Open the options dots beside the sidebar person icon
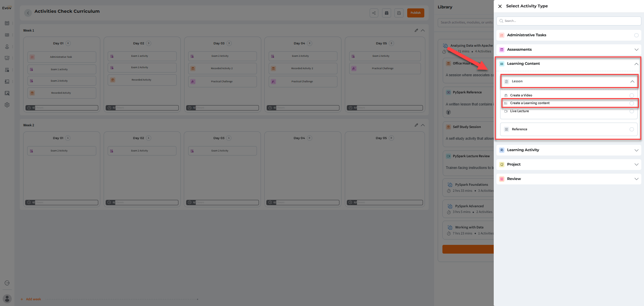644x306 pixels. click(x=13, y=47)
